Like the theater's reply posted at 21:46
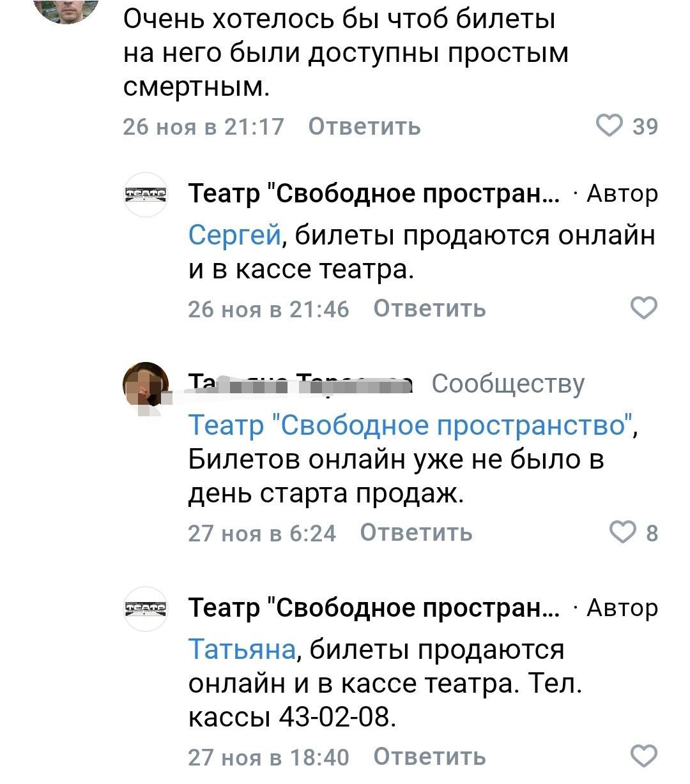 pos(643,308)
